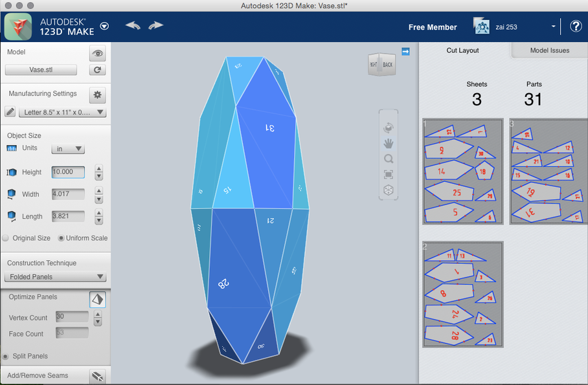The image size is (588, 385).
Task: Edit material with the pencil icon
Action: (x=10, y=112)
